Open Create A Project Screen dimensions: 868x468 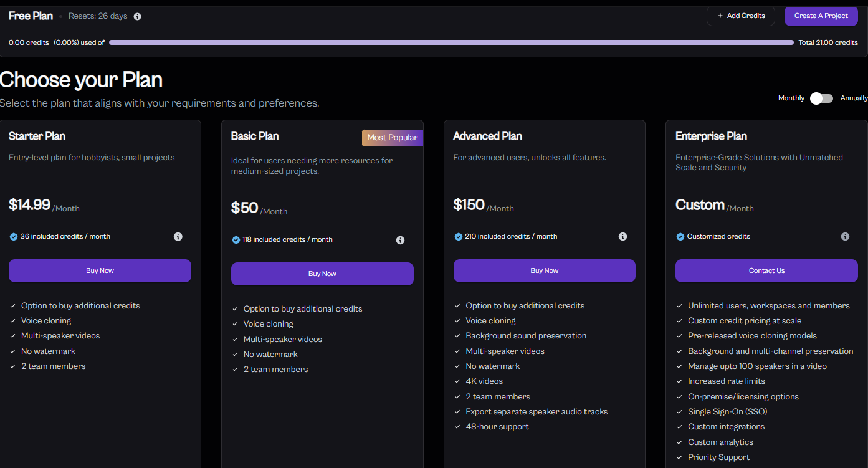click(x=821, y=16)
